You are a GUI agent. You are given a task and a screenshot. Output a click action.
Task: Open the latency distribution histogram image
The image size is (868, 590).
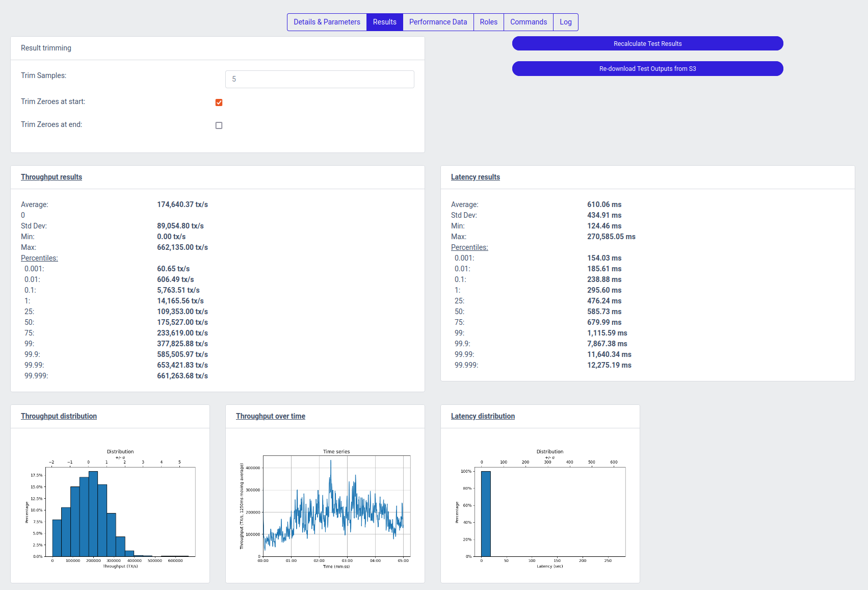coord(540,508)
